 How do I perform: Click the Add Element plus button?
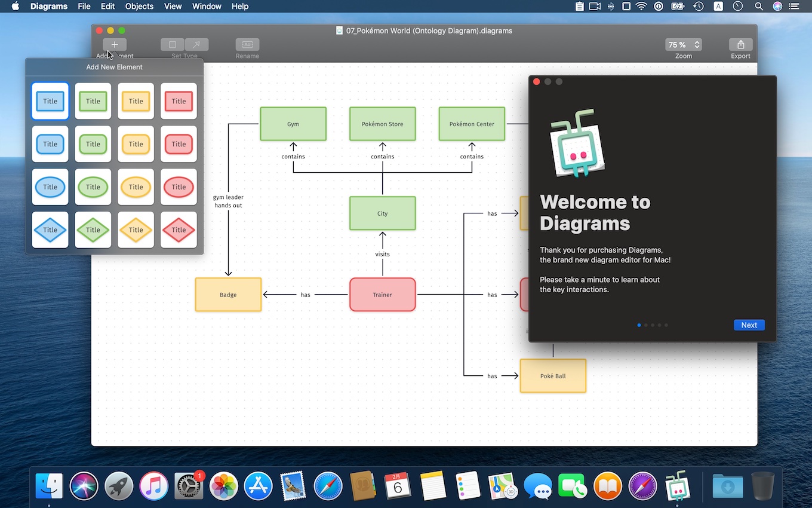(x=115, y=45)
